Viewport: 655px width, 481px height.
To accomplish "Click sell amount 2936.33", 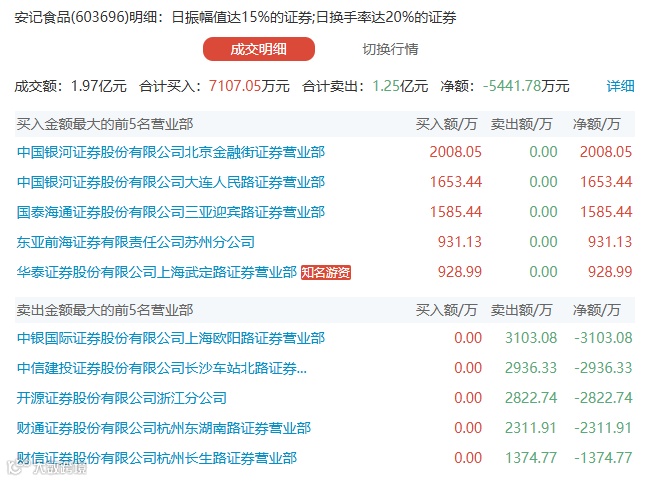I will tap(531, 368).
